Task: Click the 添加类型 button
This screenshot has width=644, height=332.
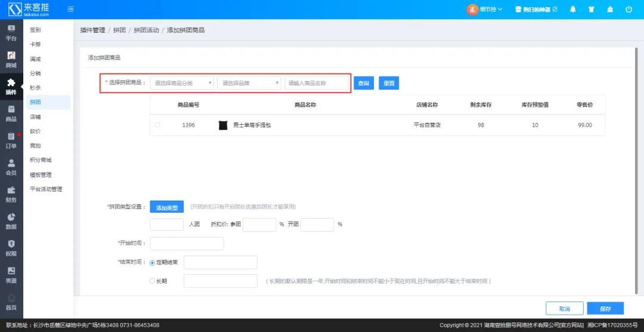Action: tap(167, 207)
